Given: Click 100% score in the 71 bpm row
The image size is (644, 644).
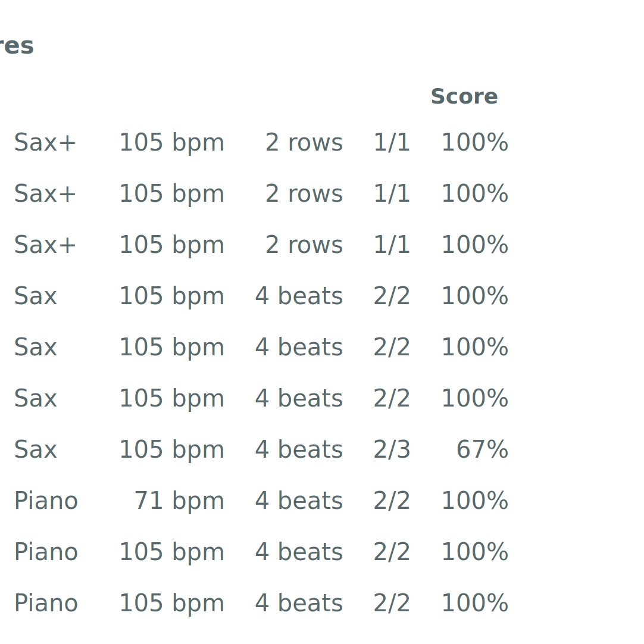Looking at the screenshot, I should [474, 501].
